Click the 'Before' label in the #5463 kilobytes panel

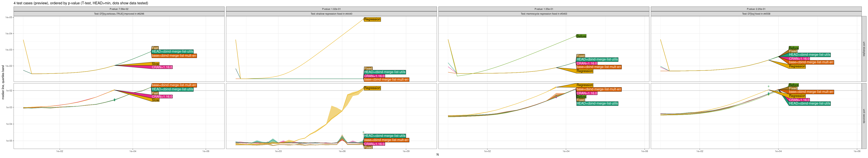[581, 36]
